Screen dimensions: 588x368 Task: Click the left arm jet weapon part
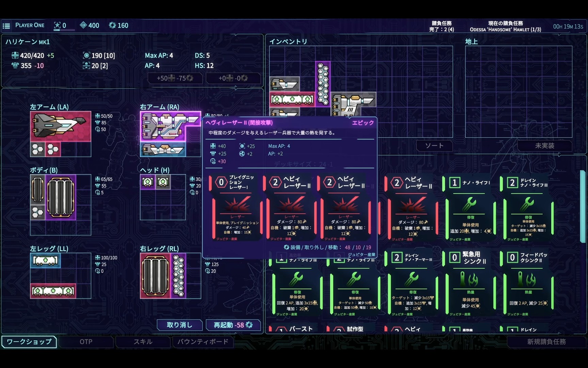coord(60,126)
